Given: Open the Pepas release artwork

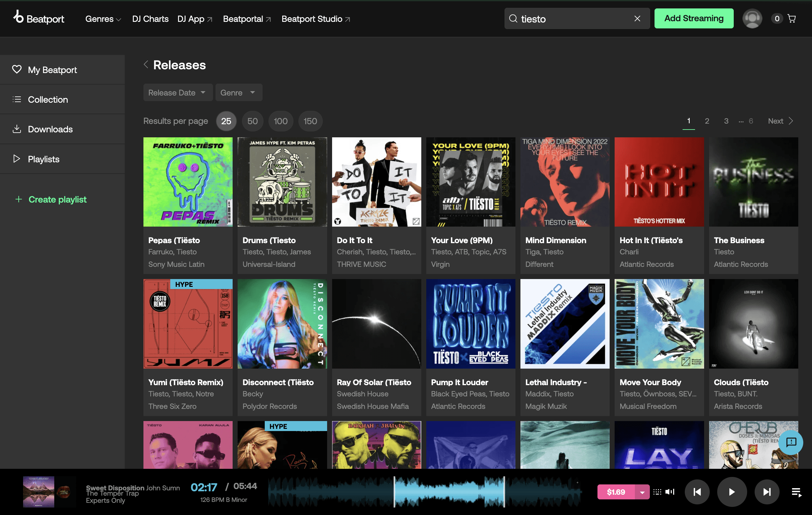Looking at the screenshot, I should point(188,182).
